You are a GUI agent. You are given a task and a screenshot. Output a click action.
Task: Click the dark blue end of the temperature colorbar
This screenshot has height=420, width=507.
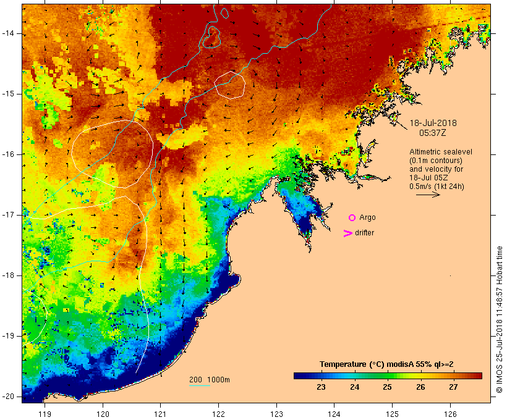[x=299, y=376]
